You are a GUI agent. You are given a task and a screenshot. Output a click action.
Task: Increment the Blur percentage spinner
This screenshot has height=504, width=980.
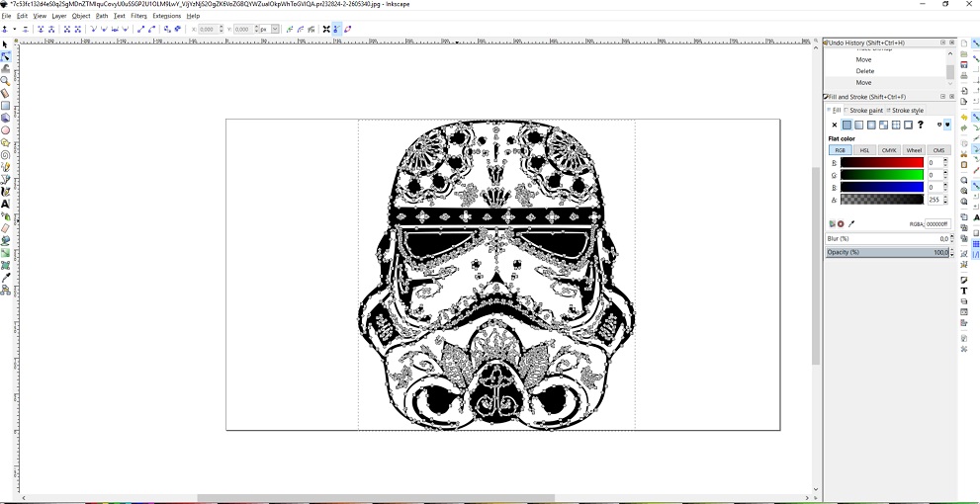pyautogui.click(x=952, y=236)
